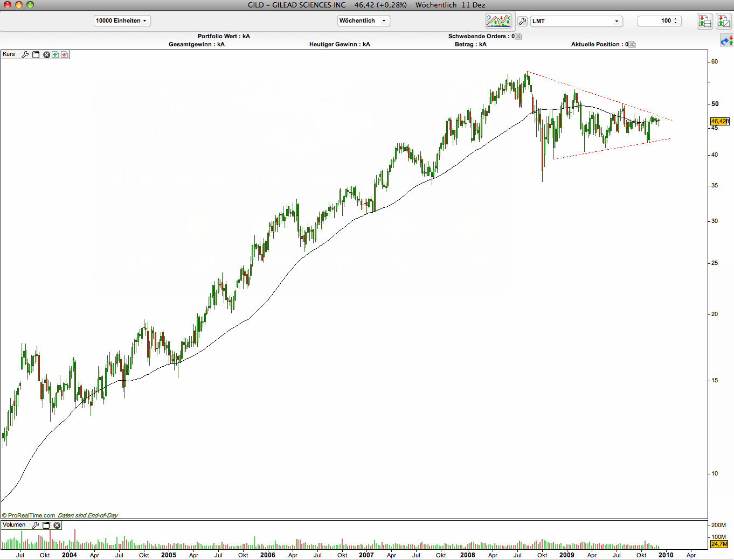Click the blue arrow trading icon above price axis
This screenshot has width=734, height=560.
tap(726, 40)
